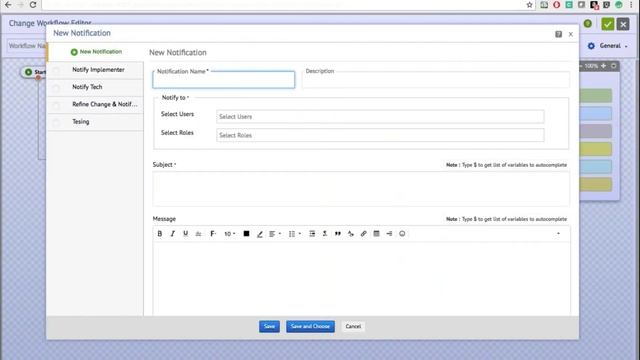
Task: Go back in the browser
Action: (8, 5)
